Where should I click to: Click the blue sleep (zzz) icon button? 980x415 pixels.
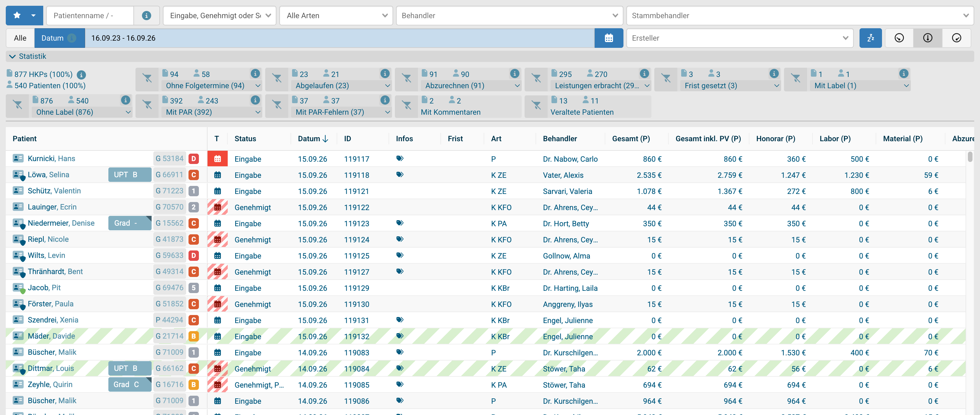(870, 38)
